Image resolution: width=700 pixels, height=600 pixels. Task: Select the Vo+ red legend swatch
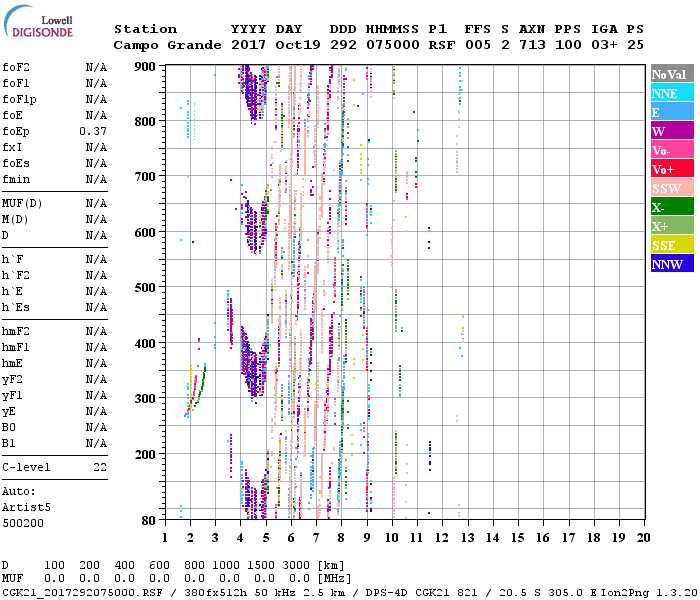672,169
